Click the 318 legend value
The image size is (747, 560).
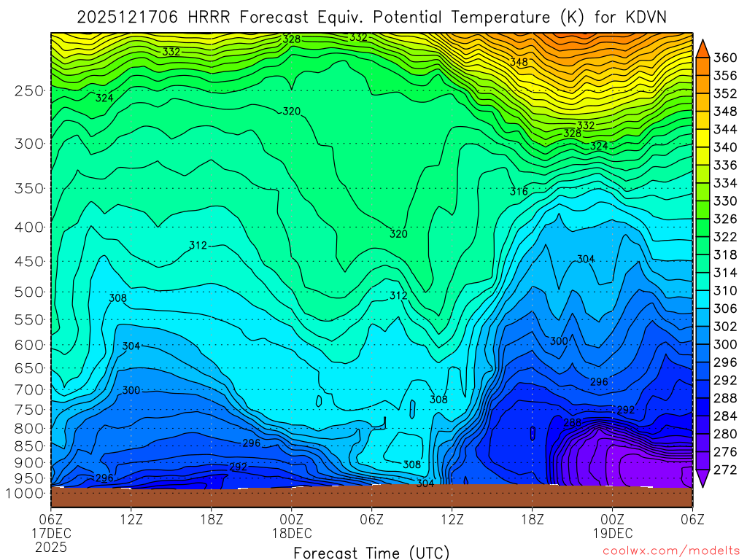click(725, 255)
